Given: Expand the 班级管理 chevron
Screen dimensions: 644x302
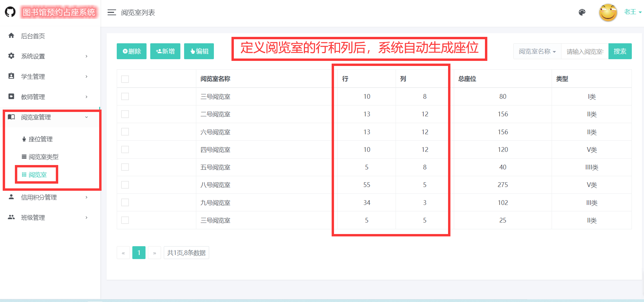Looking at the screenshot, I should pos(87,217).
